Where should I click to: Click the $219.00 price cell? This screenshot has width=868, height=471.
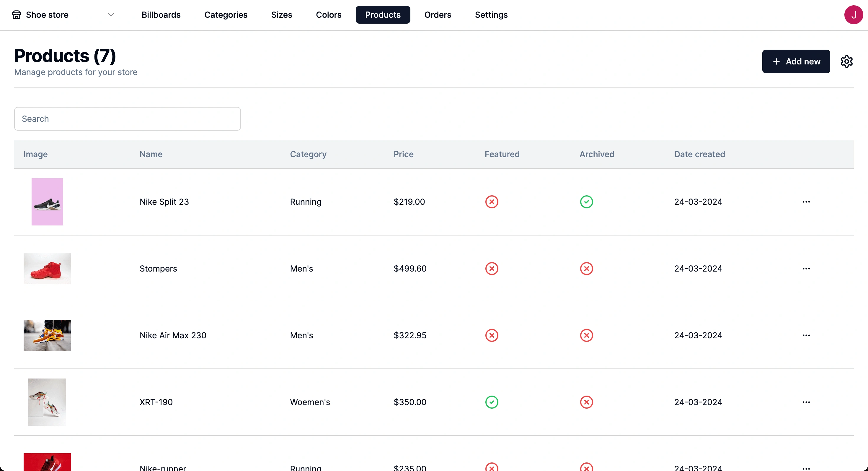coord(409,202)
